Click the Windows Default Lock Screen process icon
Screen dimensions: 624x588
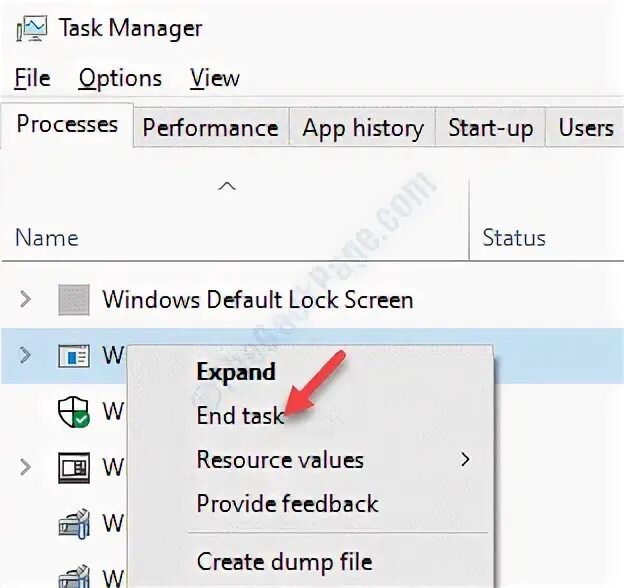click(74, 300)
